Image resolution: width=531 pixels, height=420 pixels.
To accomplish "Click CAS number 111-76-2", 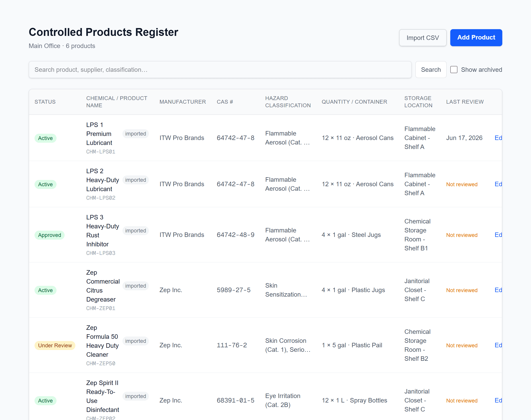I will [232, 345].
